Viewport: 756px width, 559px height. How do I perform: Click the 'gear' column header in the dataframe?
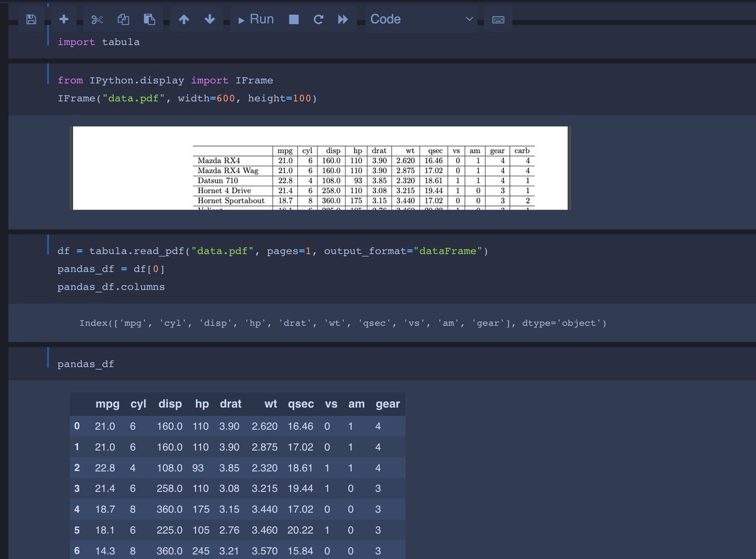387,404
